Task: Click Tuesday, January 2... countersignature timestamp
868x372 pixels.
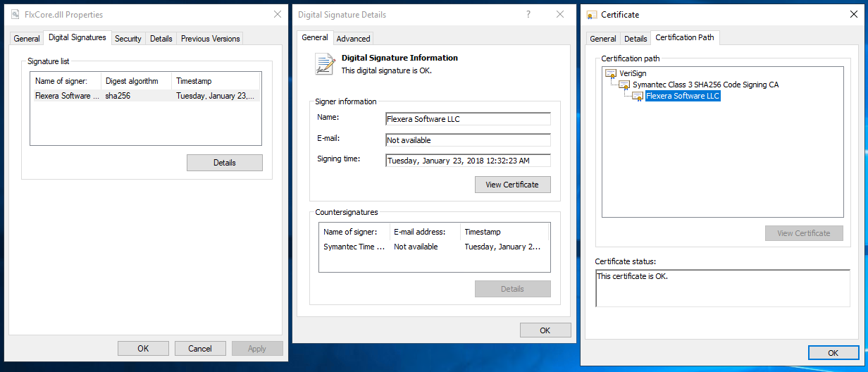Action: tap(502, 247)
